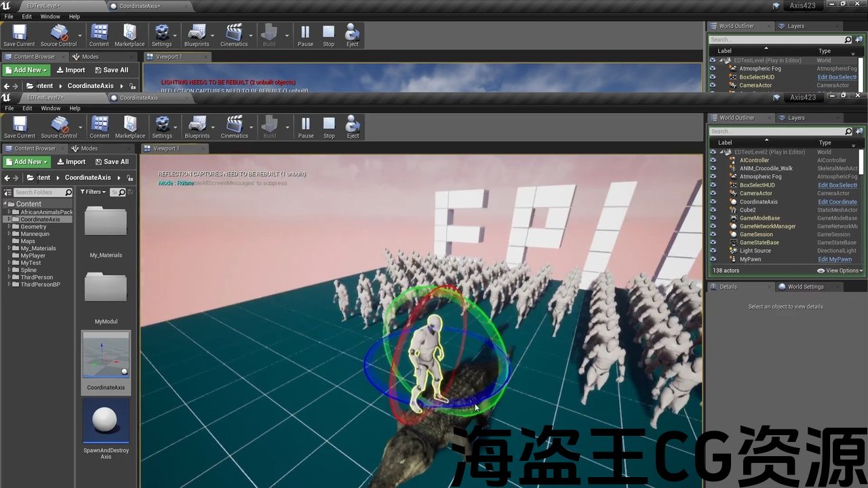Select the Details tab
This screenshot has height=488, width=868.
click(728, 287)
